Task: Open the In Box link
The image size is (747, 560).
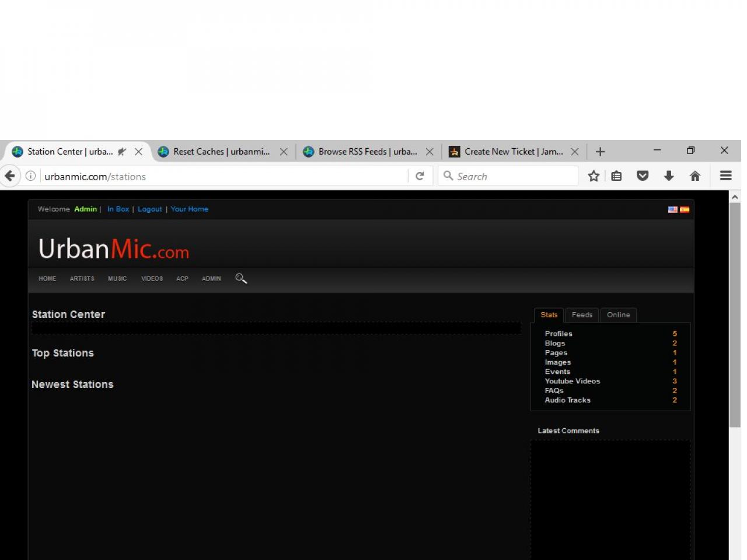Action: tap(118, 209)
